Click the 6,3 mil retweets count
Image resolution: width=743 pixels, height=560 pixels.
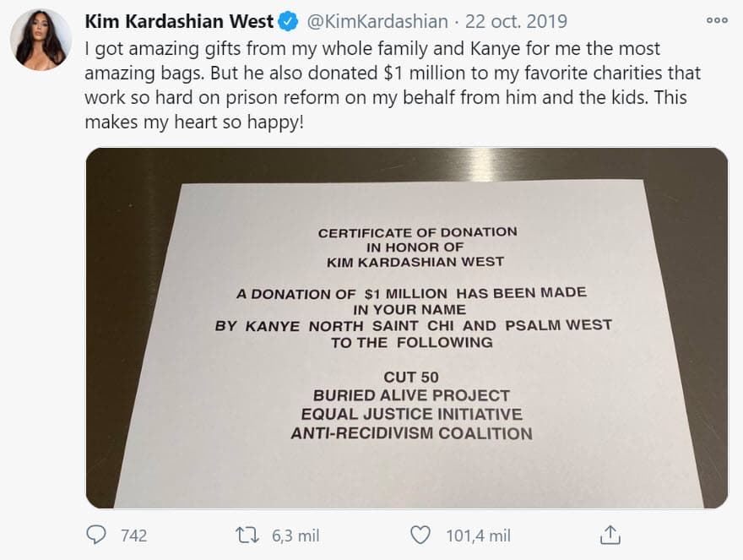coord(296,535)
